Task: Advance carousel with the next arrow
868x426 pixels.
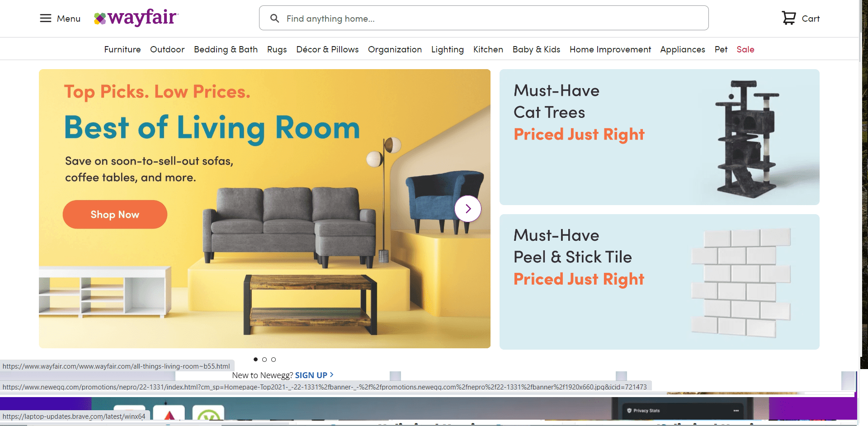Action: pyautogui.click(x=468, y=209)
